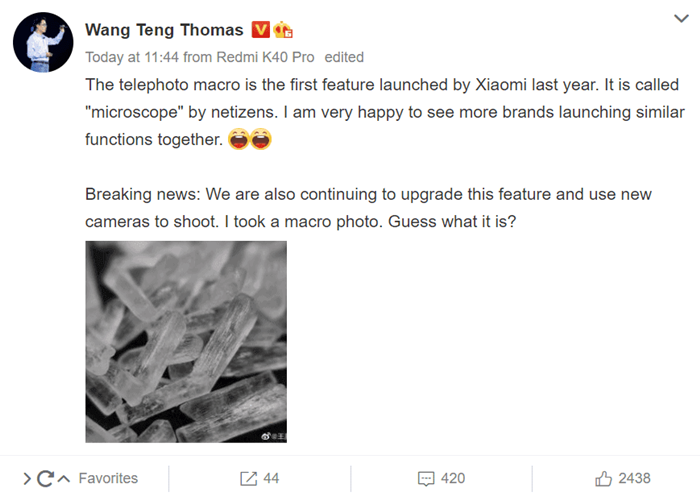Open the post timestamp Today at 11:44
The height and width of the screenshot is (496, 700).
click(132, 57)
